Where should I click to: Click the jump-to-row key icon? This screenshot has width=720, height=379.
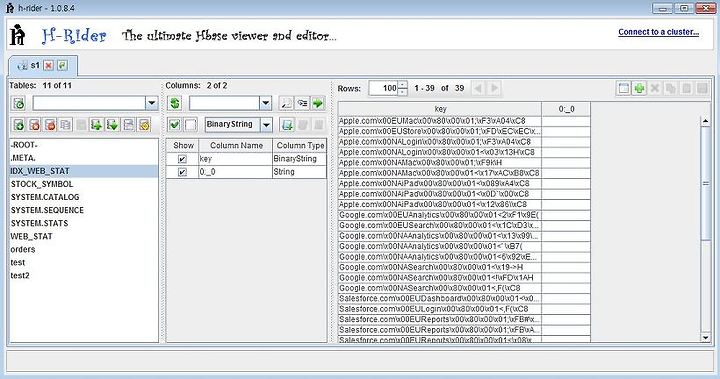302,103
